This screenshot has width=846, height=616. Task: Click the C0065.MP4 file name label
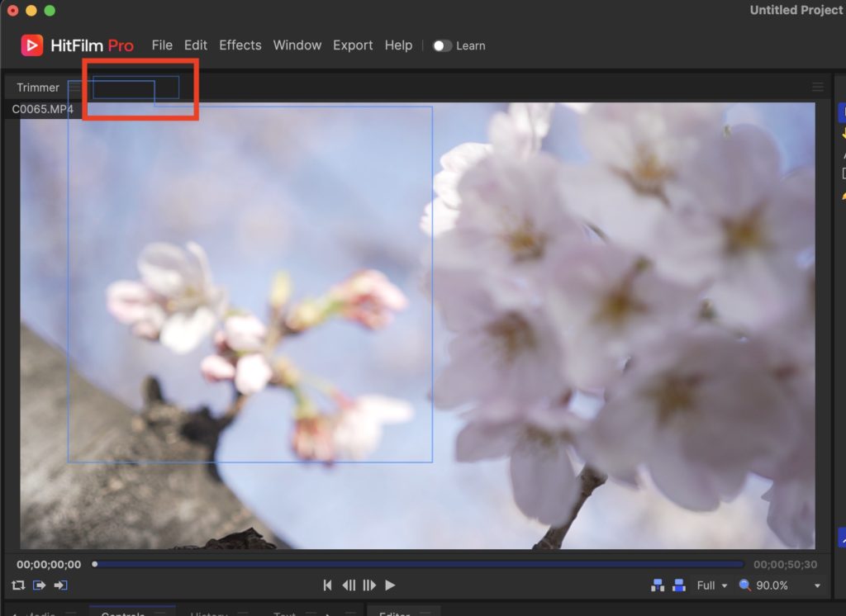pos(42,109)
